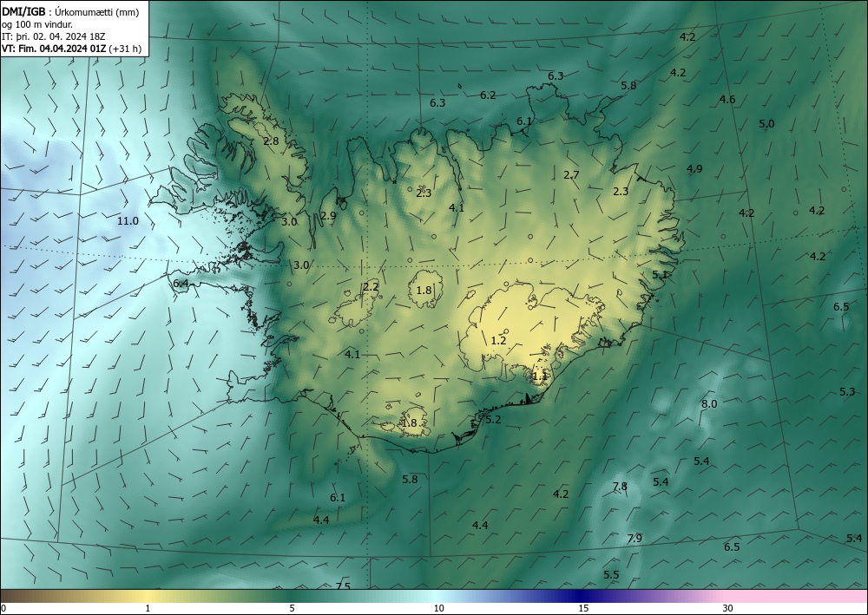Click the 11.0 value west of Iceland
This screenshot has width=868, height=615.
pos(128,221)
